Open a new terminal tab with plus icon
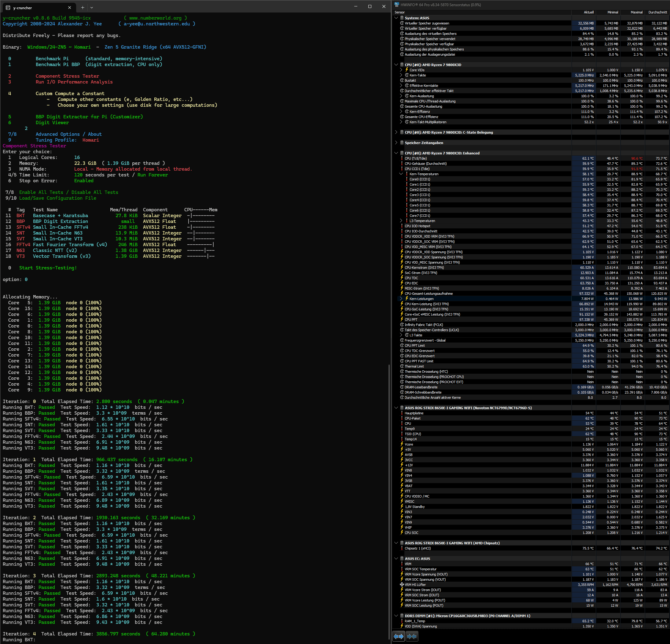 click(x=83, y=8)
